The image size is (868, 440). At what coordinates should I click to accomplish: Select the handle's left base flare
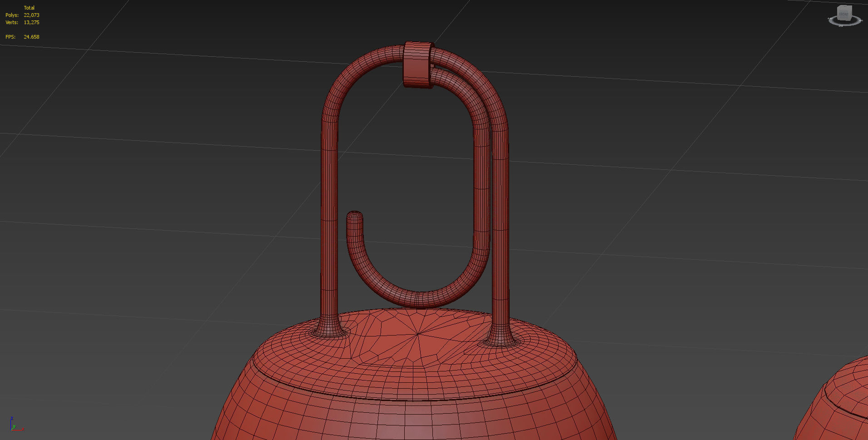click(329, 327)
